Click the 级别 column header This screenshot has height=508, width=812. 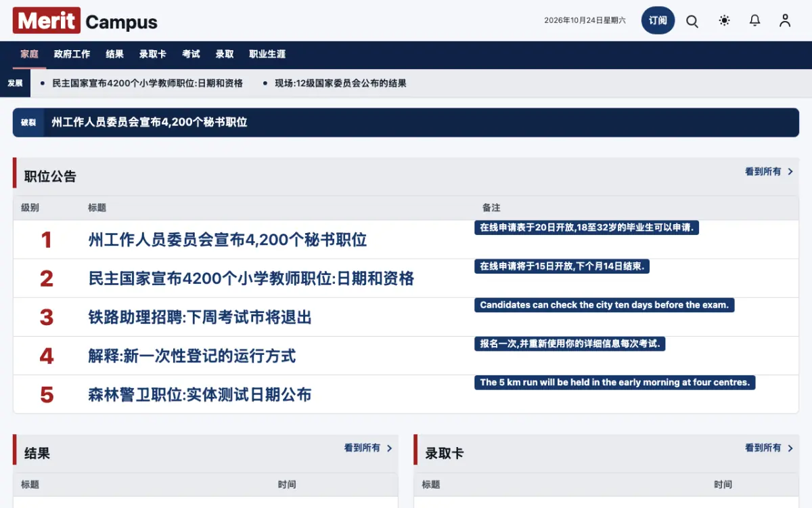(x=30, y=208)
